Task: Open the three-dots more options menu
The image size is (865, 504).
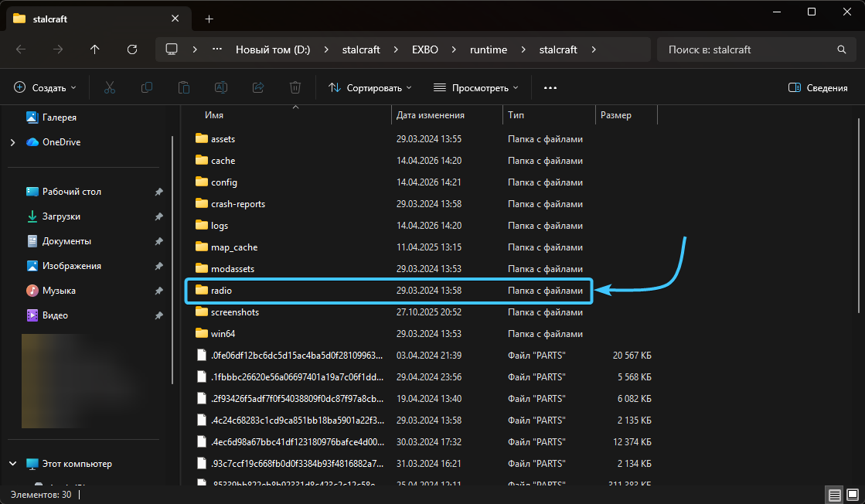Action: (x=550, y=88)
